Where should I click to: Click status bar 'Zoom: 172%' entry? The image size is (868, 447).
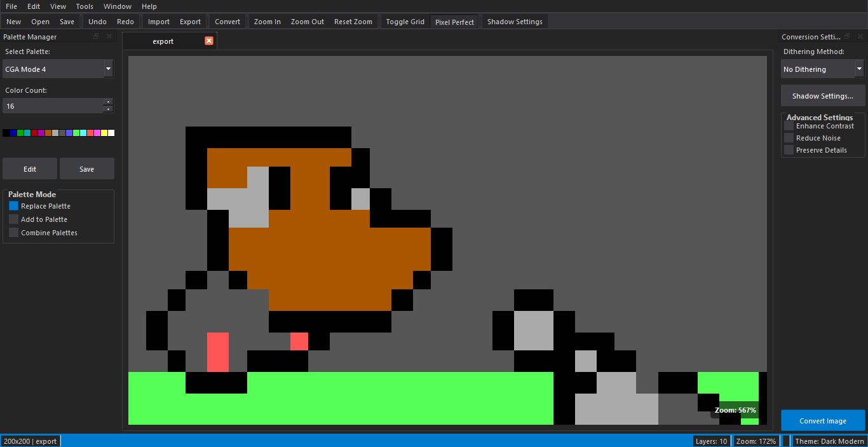(756, 441)
